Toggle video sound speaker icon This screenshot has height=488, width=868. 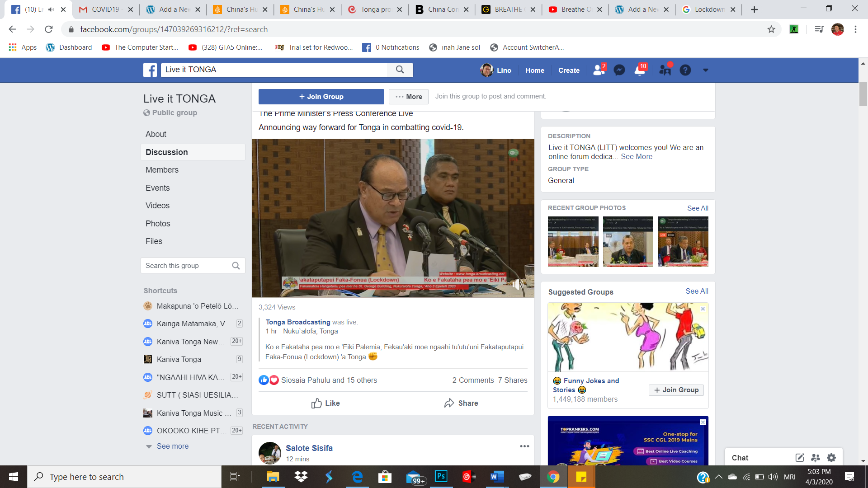[x=518, y=284]
